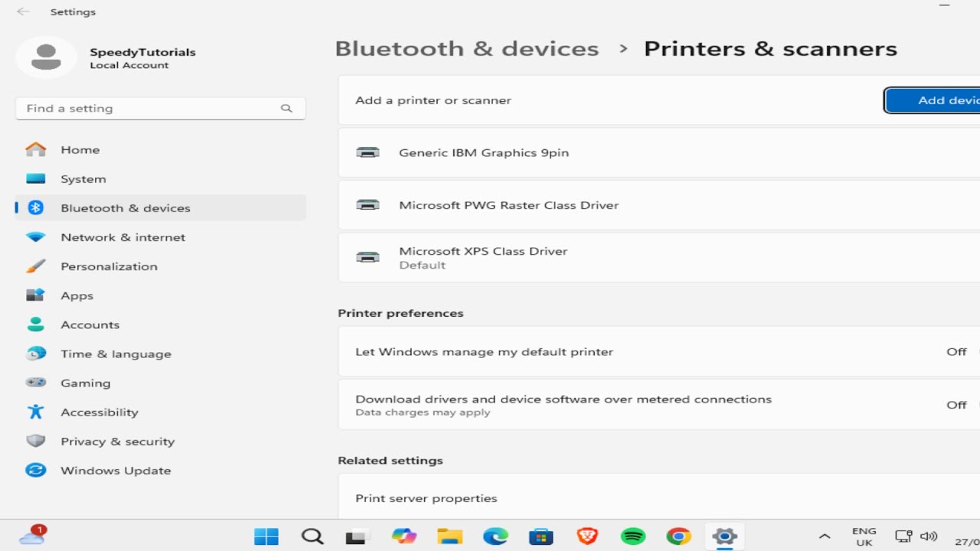Click the search magnifier in Find a setting

[x=286, y=109]
